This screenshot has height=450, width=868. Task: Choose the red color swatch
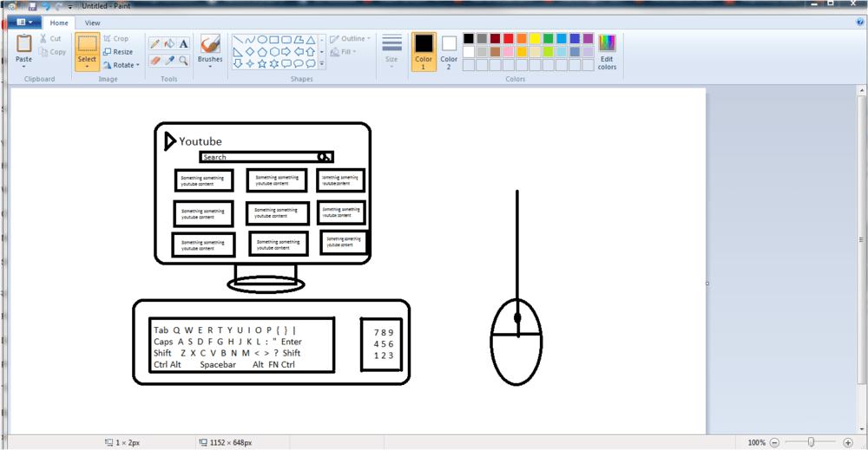508,38
